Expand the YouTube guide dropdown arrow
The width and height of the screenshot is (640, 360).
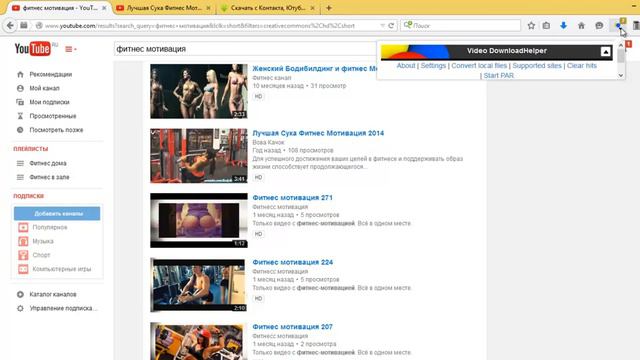coord(75,49)
